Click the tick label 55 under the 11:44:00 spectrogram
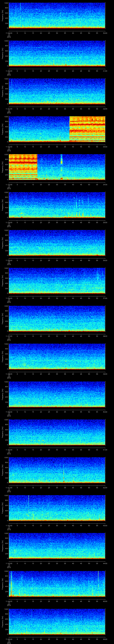 pyautogui.click(x=97, y=601)
